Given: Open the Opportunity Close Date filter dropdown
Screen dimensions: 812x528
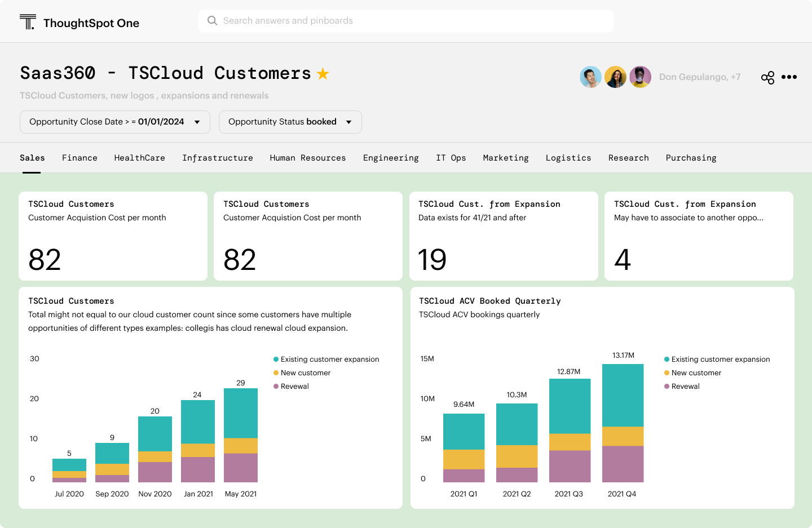Looking at the screenshot, I should pyautogui.click(x=115, y=122).
